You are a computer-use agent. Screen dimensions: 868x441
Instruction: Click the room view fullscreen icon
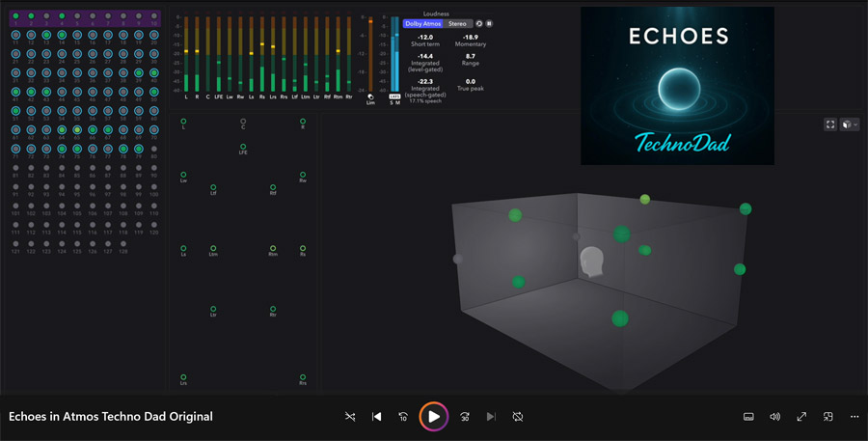tap(830, 124)
